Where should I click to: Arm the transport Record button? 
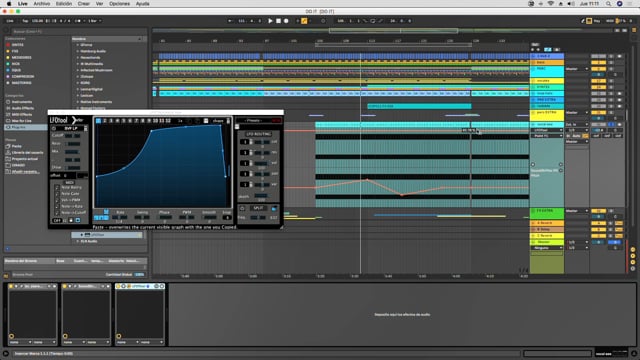pos(286,21)
